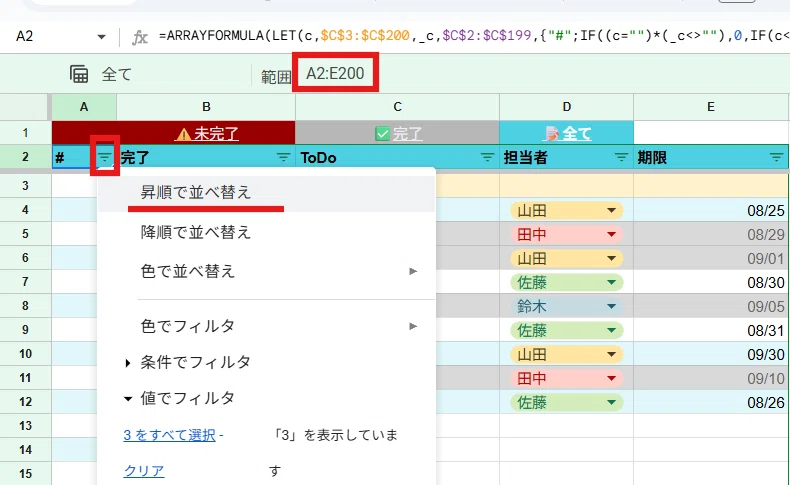This screenshot has width=790, height=485.
Task: Open the 佐藤 assignee dropdown in row 12
Action: pos(612,402)
